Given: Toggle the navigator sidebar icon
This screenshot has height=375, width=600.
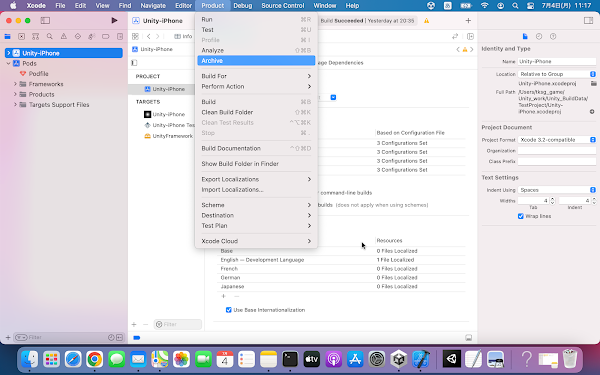Looking at the screenshot, I should pos(45,20).
